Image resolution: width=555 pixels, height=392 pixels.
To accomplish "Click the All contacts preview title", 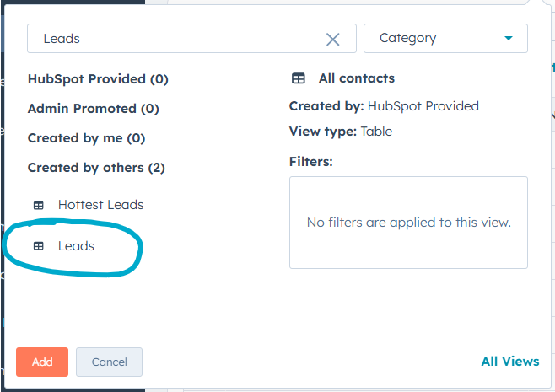I will (x=356, y=78).
